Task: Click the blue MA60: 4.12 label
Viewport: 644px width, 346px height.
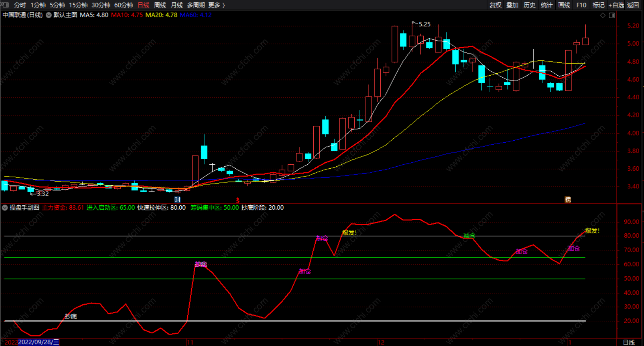Action: pyautogui.click(x=195, y=15)
